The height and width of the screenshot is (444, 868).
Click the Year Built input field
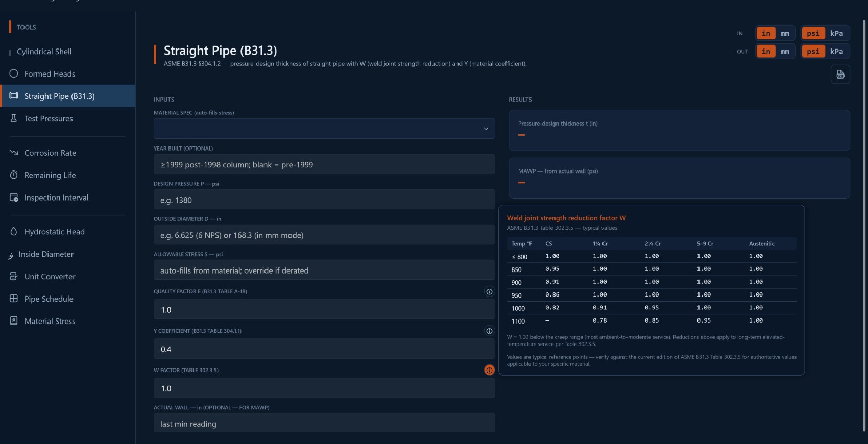[x=324, y=164]
